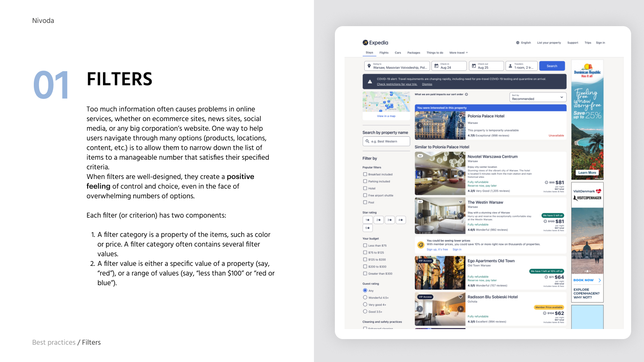Click the globe language icon
644x362 pixels.
[518, 43]
